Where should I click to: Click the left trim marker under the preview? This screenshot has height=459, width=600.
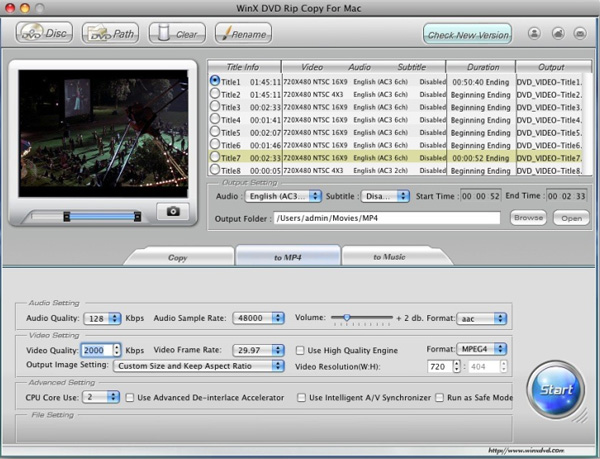pyautogui.click(x=67, y=217)
